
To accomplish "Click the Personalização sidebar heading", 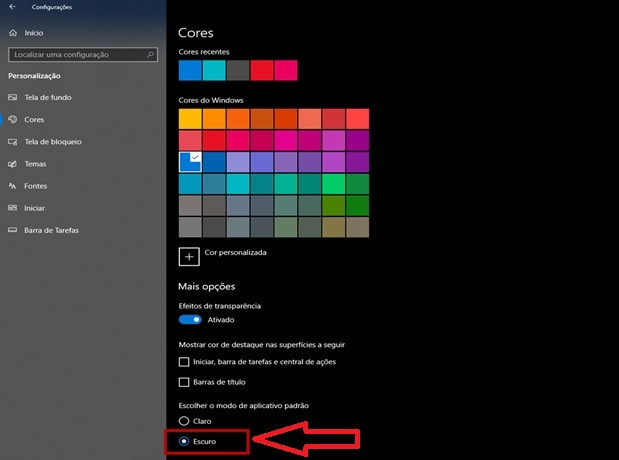I will pyautogui.click(x=34, y=76).
